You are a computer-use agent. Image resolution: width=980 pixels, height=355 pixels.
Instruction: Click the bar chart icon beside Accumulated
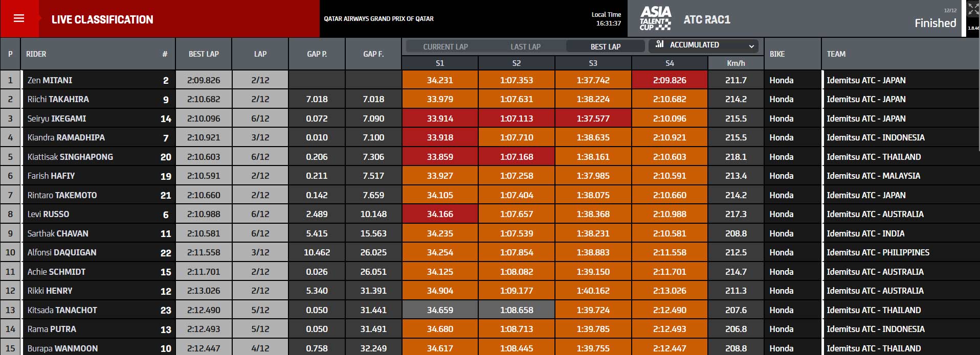click(x=660, y=44)
